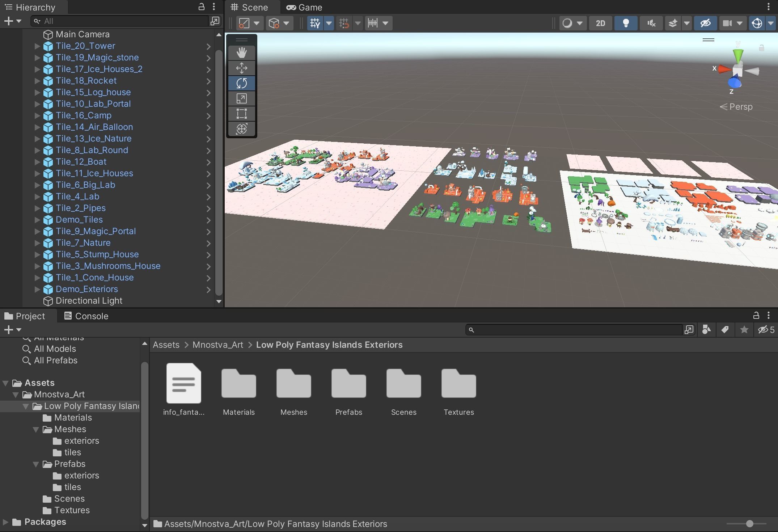Select the combined Transform tool
This screenshot has width=778, height=532.
coord(241,129)
